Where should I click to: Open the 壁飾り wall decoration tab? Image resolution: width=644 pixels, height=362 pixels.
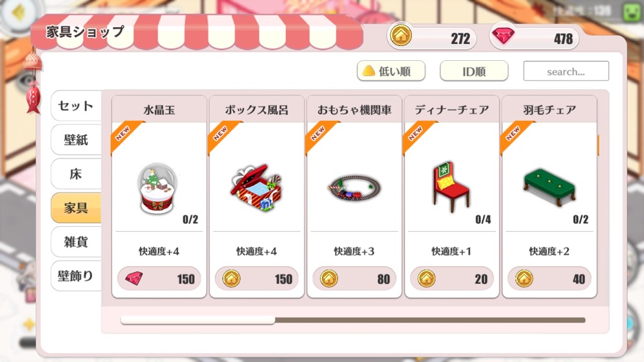coord(76,277)
